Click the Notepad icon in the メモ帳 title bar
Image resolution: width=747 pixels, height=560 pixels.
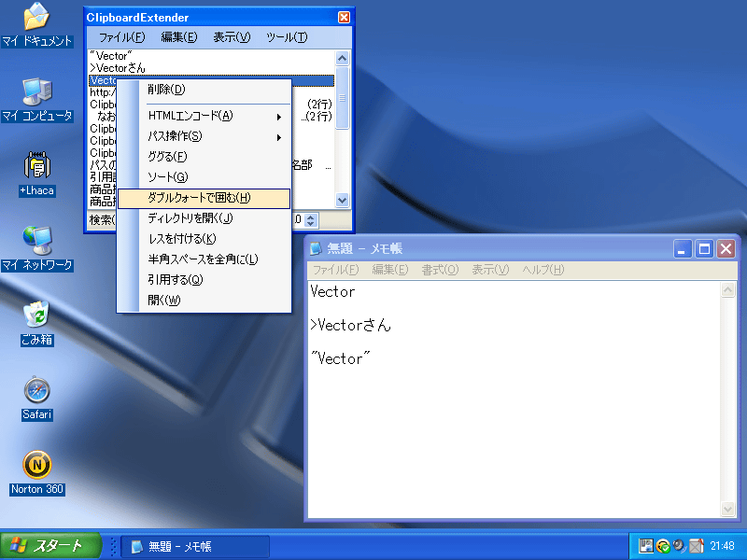316,248
